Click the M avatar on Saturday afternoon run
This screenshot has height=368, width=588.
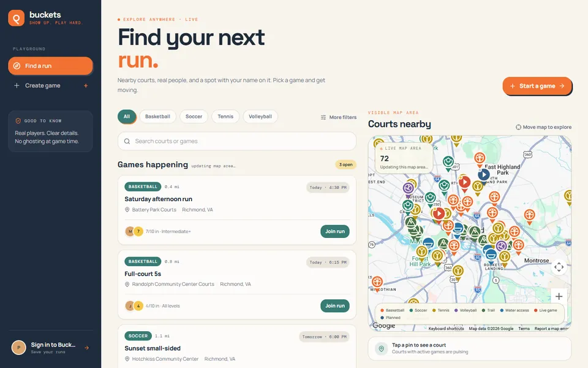point(130,231)
